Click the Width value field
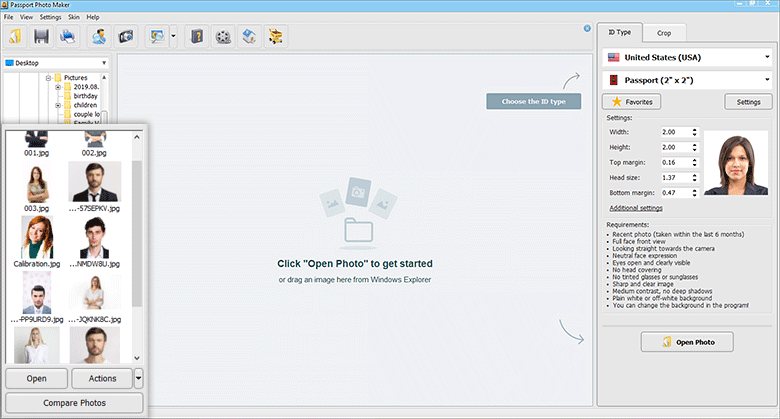This screenshot has width=780, height=419. point(675,132)
